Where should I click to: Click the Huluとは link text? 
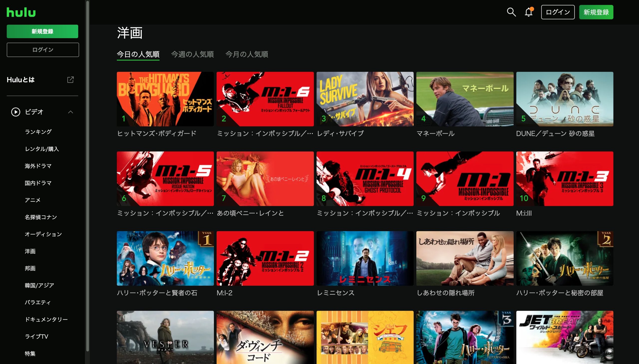(x=20, y=80)
